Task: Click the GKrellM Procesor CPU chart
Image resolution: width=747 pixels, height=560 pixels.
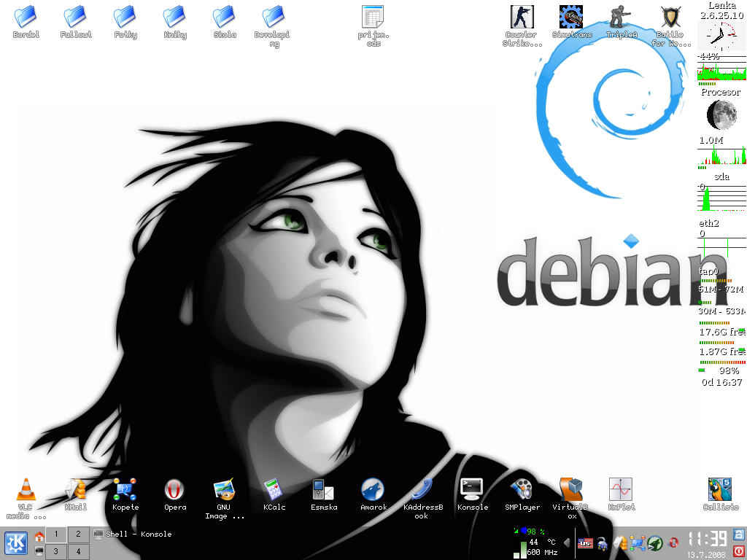Action: pos(721,66)
